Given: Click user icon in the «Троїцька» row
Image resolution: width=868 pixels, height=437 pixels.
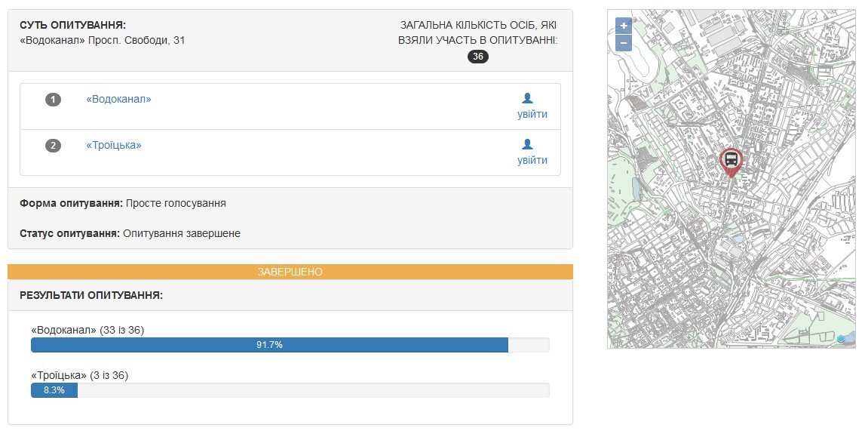Looking at the screenshot, I should click(x=527, y=144).
